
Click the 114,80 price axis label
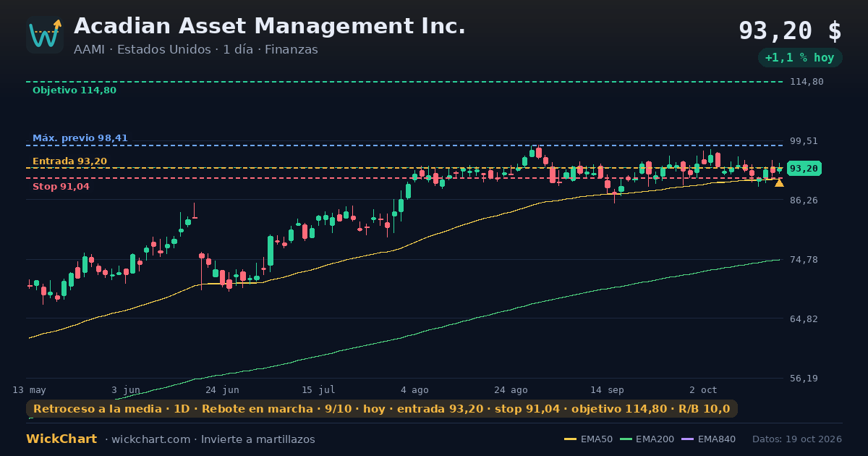tap(808, 82)
